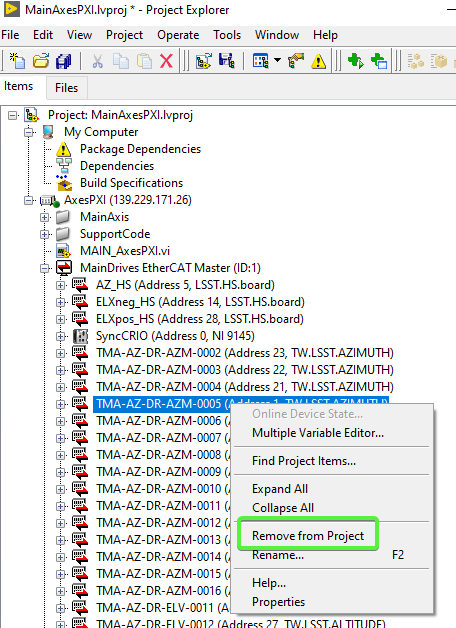Screen dimensions: 456x628
Task: Expand the TMA-AZ-DR-AZM-0010 node
Action: (x=60, y=489)
